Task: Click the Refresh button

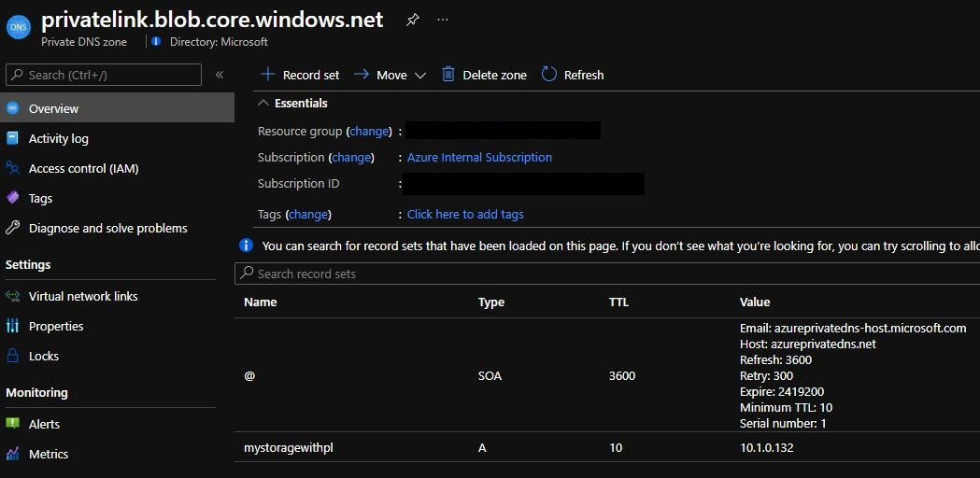Action: tap(573, 75)
